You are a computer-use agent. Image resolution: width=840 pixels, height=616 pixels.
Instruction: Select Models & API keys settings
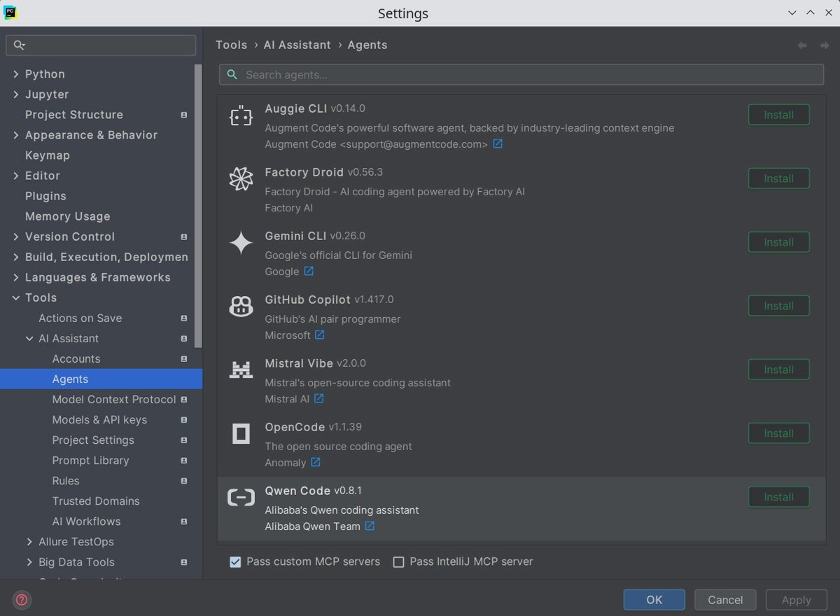99,419
